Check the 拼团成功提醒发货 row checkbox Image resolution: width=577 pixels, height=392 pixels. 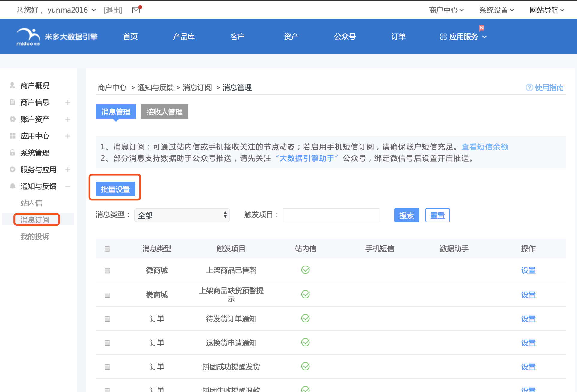[108, 367]
